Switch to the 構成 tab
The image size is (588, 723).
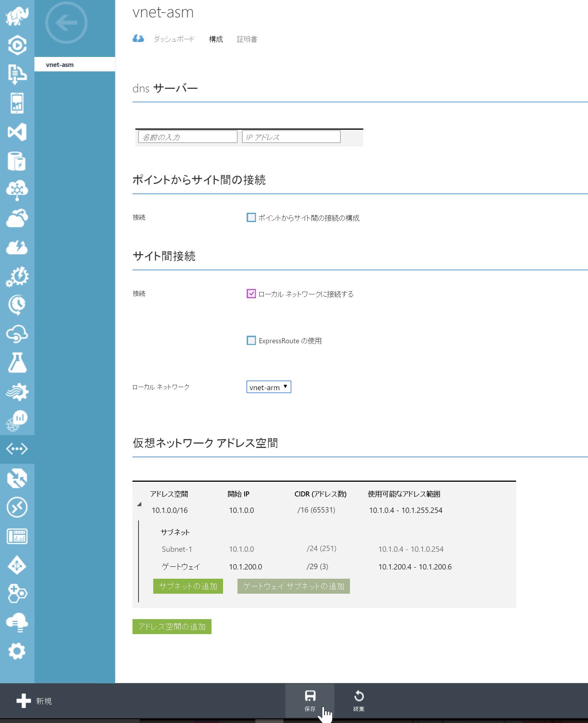pos(216,39)
